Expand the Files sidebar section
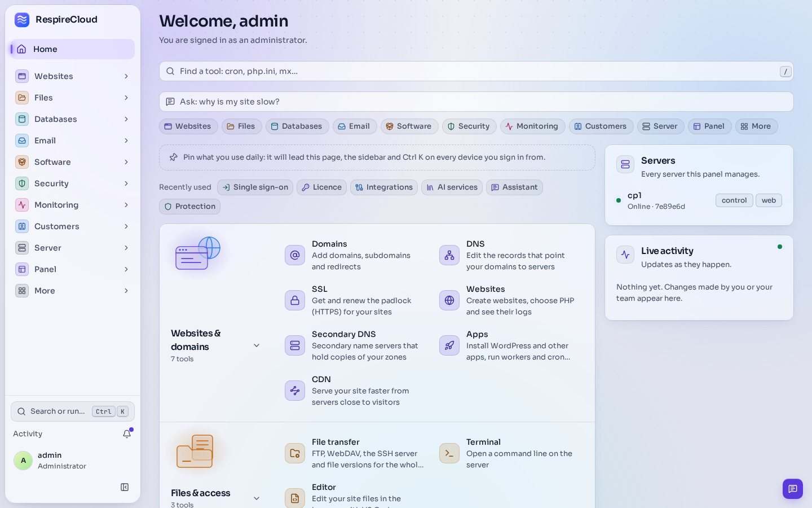812x508 pixels. (73, 98)
